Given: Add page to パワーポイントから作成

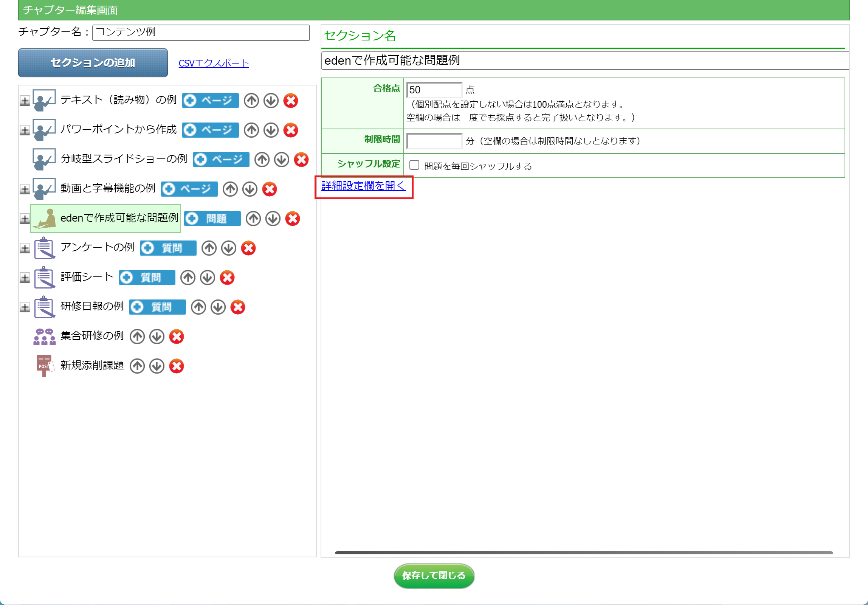Looking at the screenshot, I should pos(210,130).
